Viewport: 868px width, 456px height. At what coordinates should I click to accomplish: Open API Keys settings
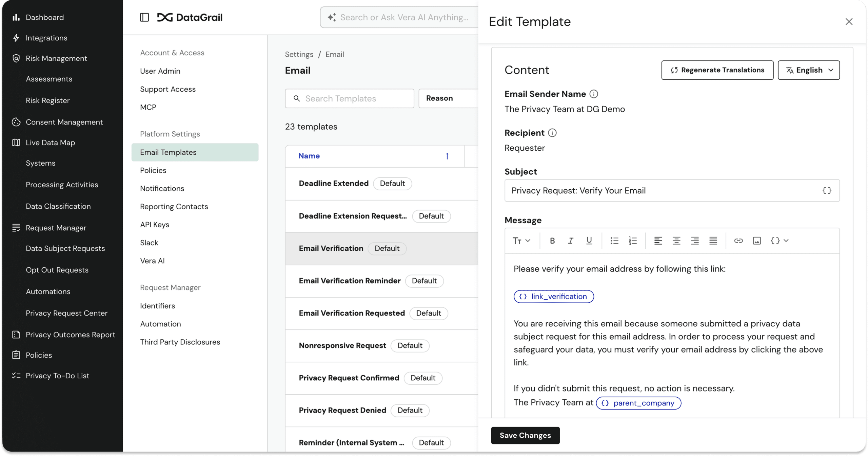click(x=155, y=225)
